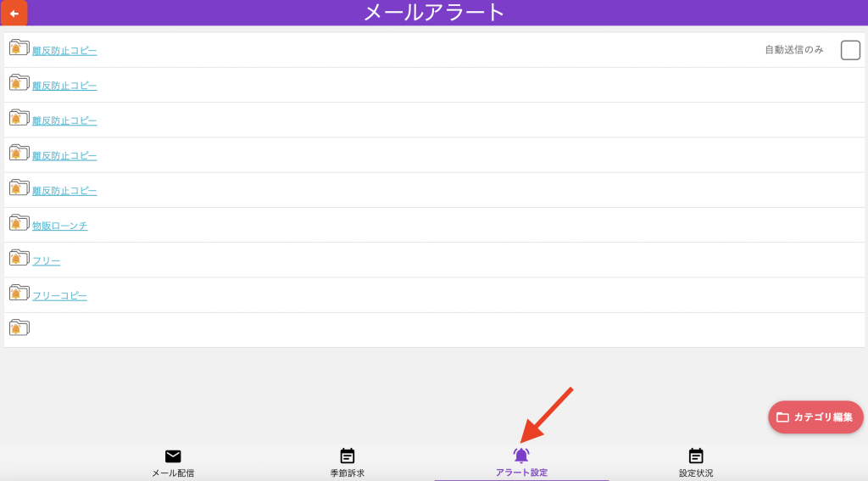The height and width of the screenshot is (481, 868).
Task: Go to the メール配信 tab label
Action: click(x=173, y=473)
